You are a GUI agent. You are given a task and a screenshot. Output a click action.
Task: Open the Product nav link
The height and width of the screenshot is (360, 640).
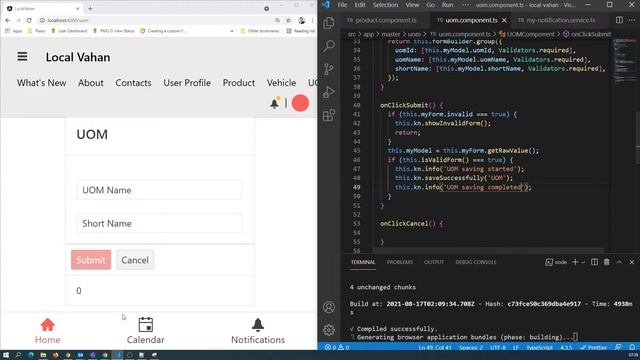pos(239,83)
